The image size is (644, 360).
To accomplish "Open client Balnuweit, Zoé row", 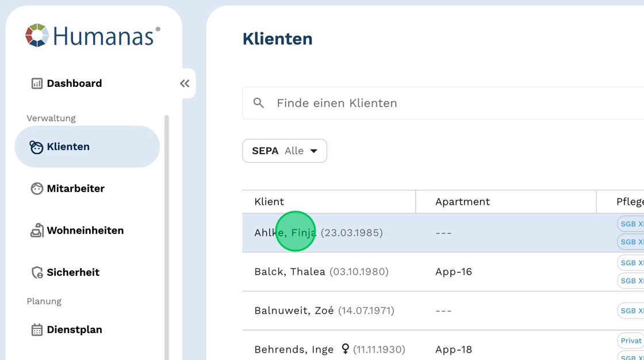I will click(x=294, y=311).
